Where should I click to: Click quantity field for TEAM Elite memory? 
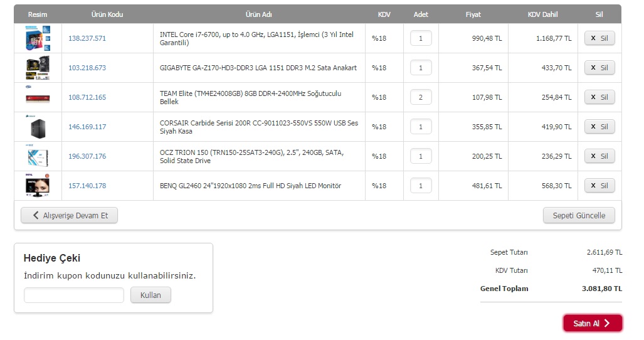tap(421, 97)
